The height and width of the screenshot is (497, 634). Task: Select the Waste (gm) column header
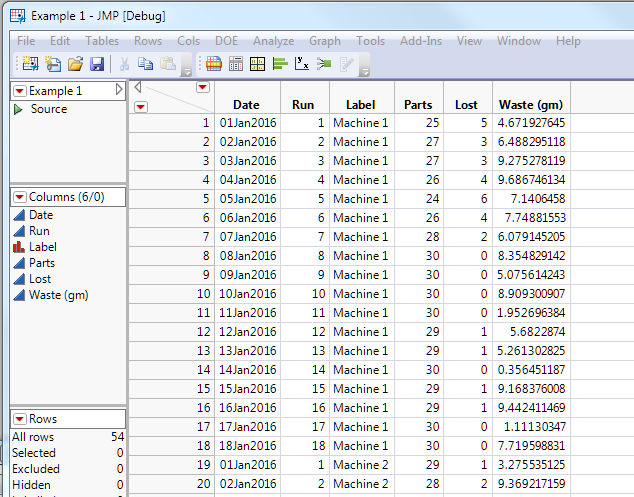click(531, 105)
